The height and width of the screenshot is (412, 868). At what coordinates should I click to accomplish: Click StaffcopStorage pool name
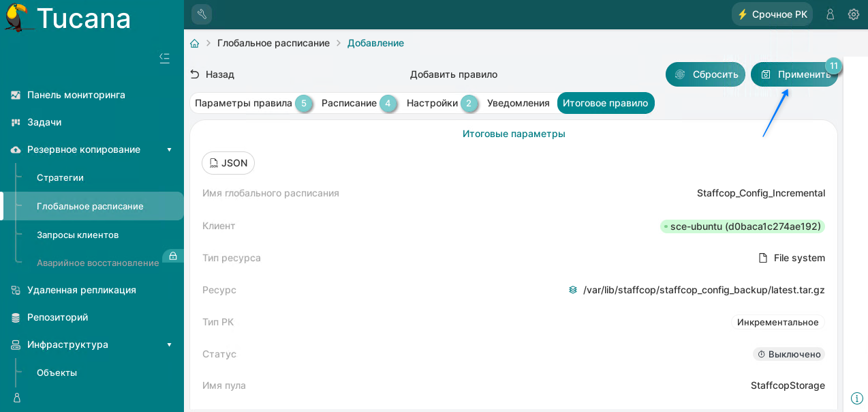pos(788,385)
